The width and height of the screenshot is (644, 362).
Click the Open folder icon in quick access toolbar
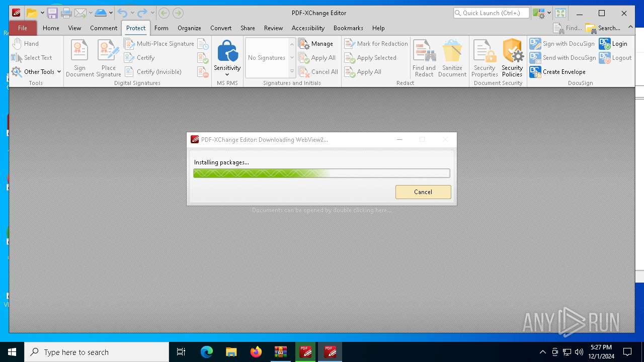coord(32,13)
